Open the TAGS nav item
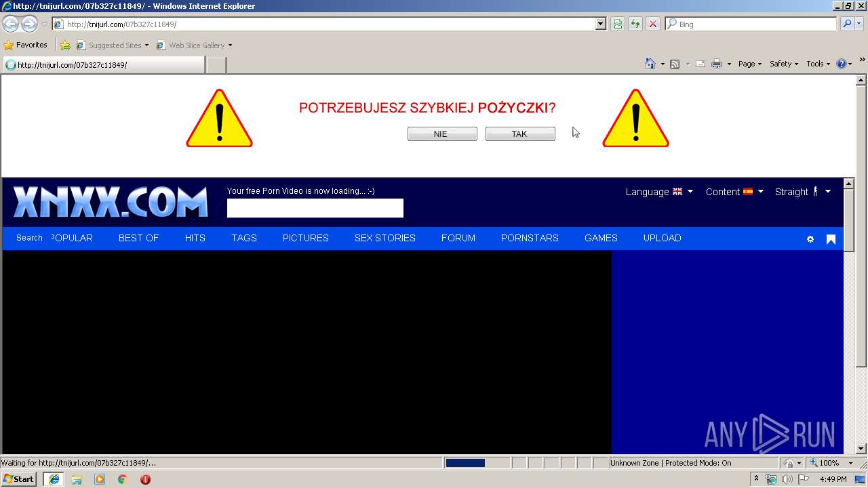 coord(244,238)
